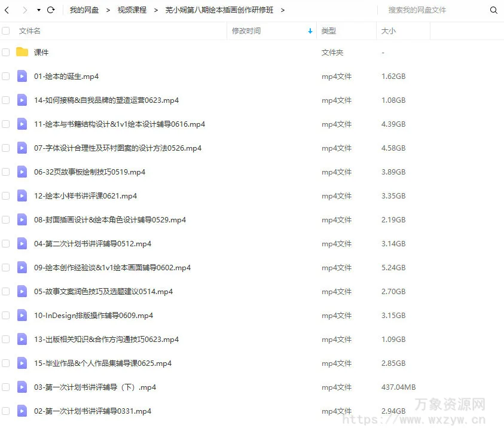Viewport: 504px width, 440px height.
Task: Click the forward navigation arrow
Action: tap(25, 10)
